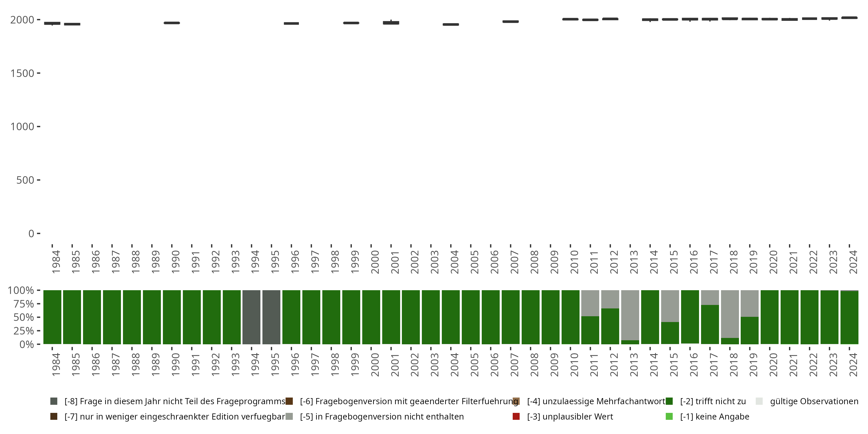Click the [-1] light green legend swatch
Viewport: 868px width, 434px height.
tap(669, 416)
